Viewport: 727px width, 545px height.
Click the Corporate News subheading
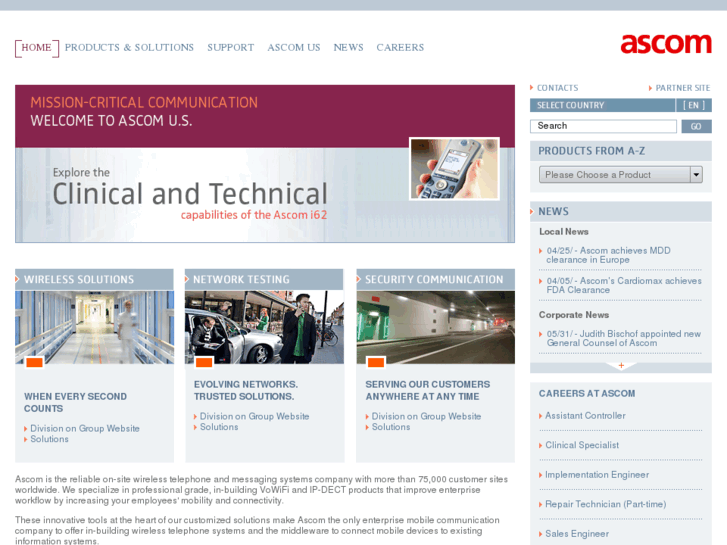(574, 315)
